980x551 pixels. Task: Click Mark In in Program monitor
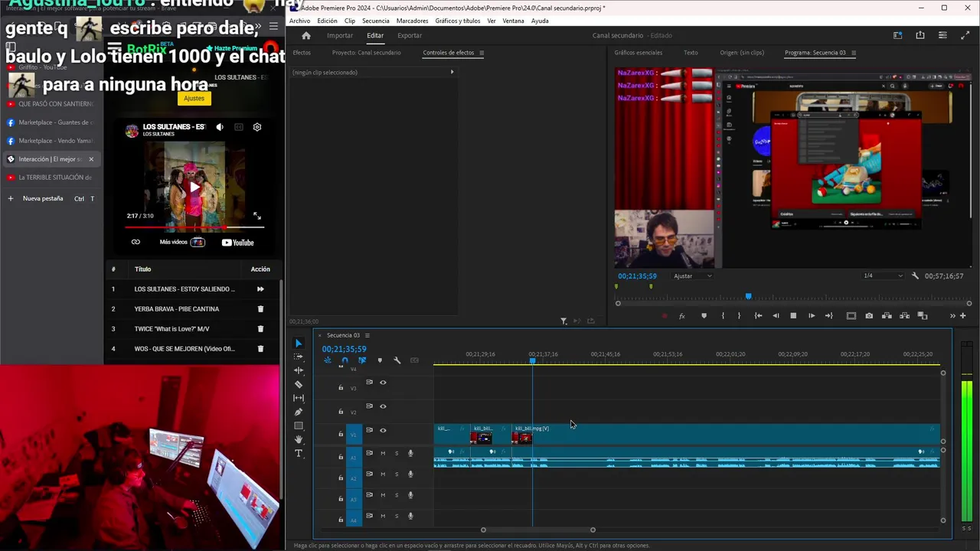pos(723,316)
